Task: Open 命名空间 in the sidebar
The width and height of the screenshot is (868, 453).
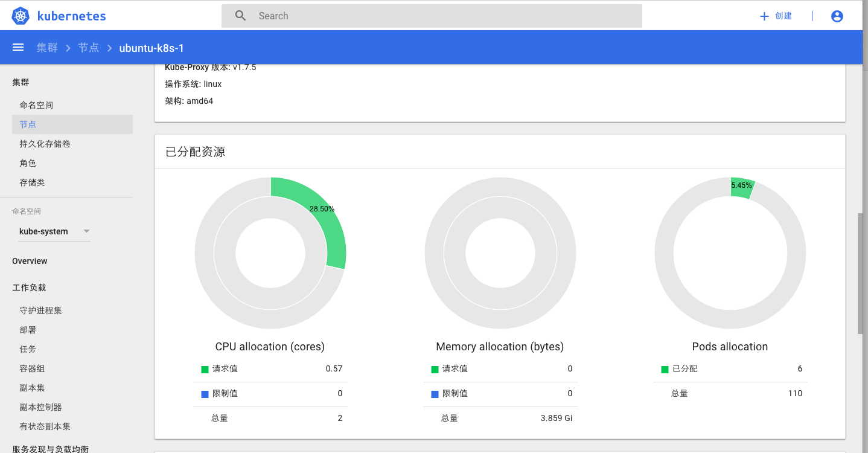Action: click(x=36, y=105)
